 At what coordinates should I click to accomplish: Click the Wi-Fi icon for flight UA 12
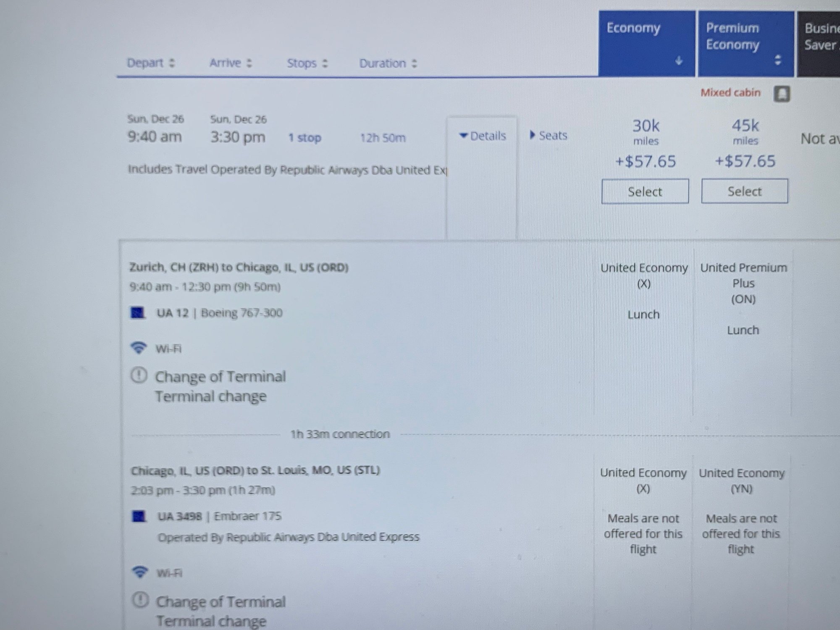coord(139,348)
